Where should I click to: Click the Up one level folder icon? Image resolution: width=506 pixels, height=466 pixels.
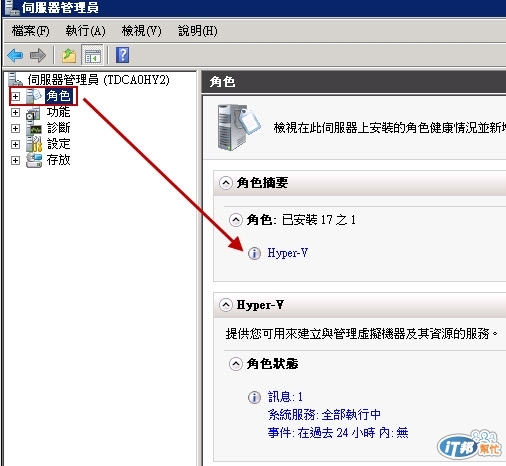click(x=69, y=55)
